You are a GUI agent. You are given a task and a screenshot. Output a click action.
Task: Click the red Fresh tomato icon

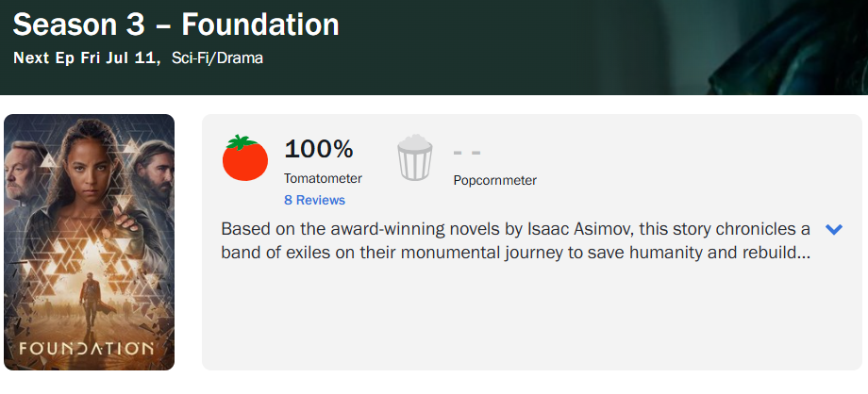click(244, 157)
